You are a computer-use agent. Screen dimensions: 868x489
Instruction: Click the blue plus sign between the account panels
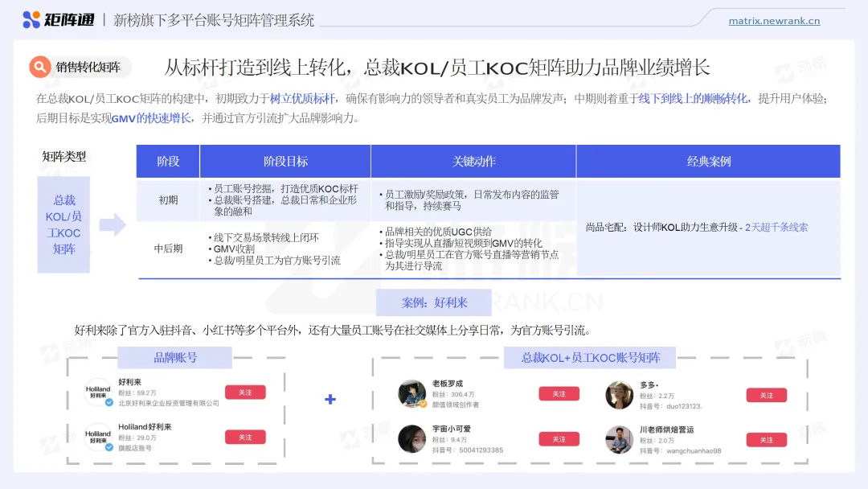pyautogui.click(x=330, y=399)
